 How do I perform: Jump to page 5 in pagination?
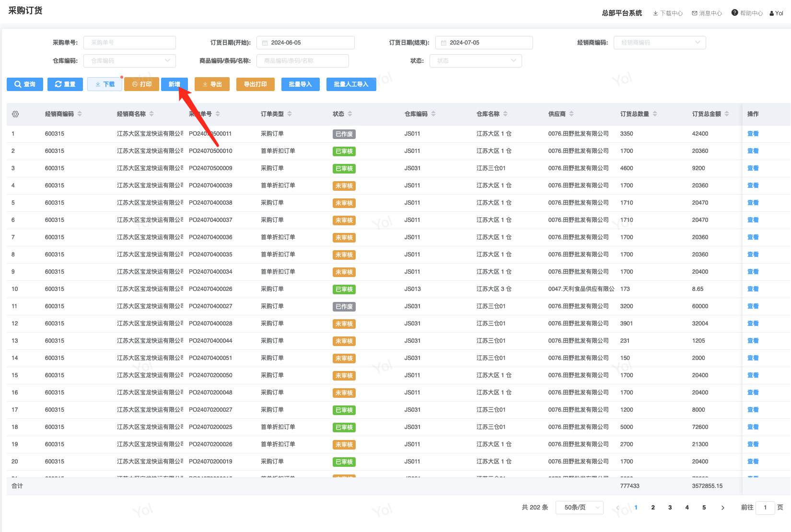coord(704,508)
